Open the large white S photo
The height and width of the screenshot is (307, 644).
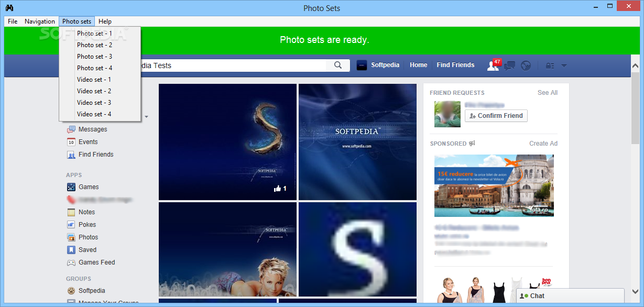point(357,249)
